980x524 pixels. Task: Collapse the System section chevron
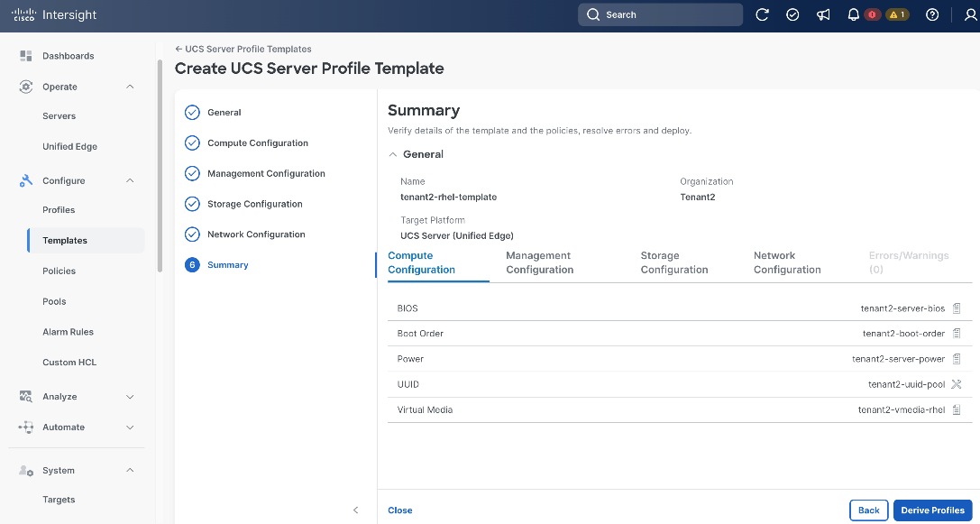pos(130,470)
